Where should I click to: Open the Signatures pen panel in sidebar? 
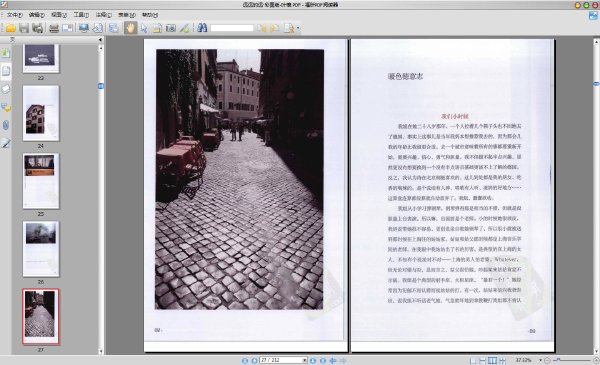click(6, 143)
